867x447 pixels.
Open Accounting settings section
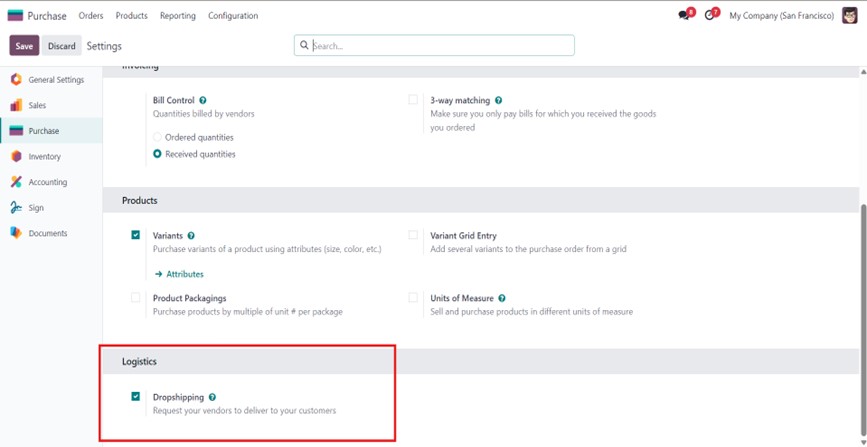[47, 182]
